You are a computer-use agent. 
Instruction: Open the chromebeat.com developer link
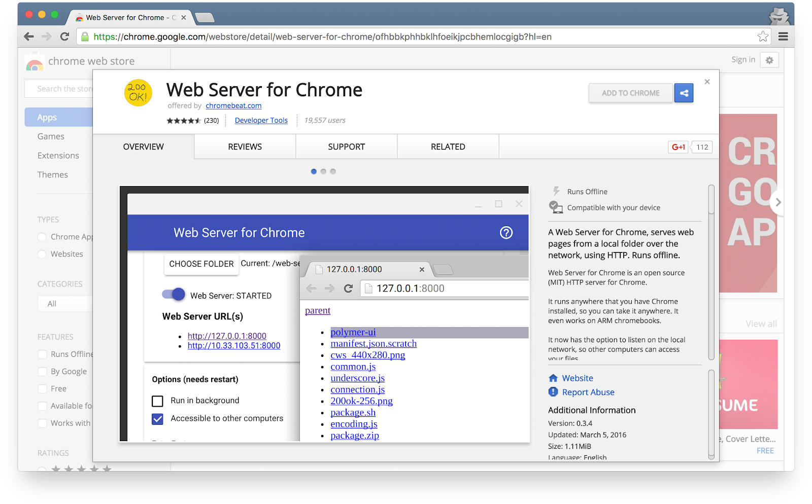point(233,105)
